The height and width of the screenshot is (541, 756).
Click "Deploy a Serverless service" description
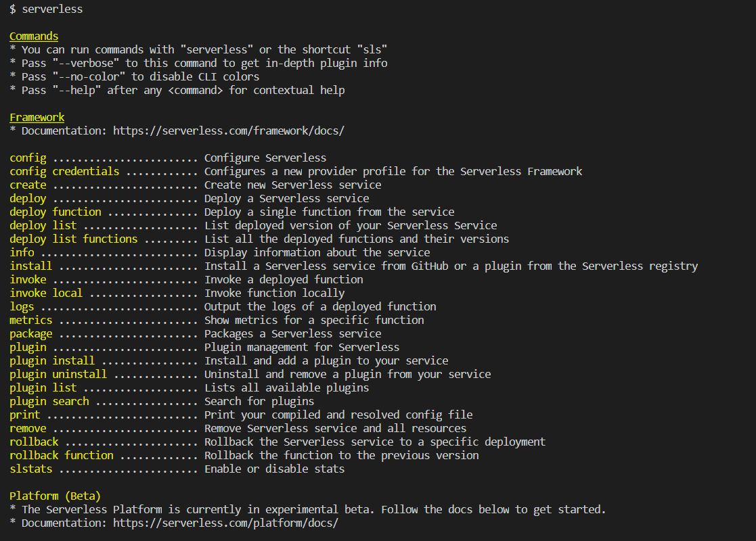pos(287,198)
